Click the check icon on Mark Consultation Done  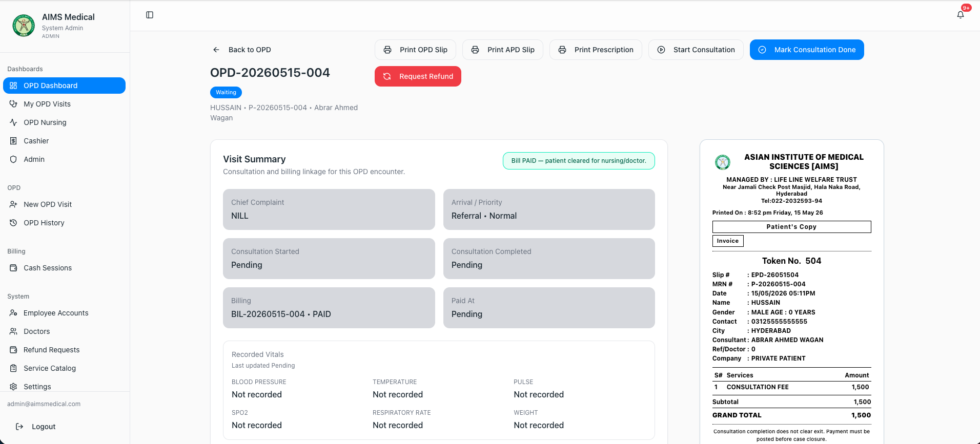click(762, 50)
